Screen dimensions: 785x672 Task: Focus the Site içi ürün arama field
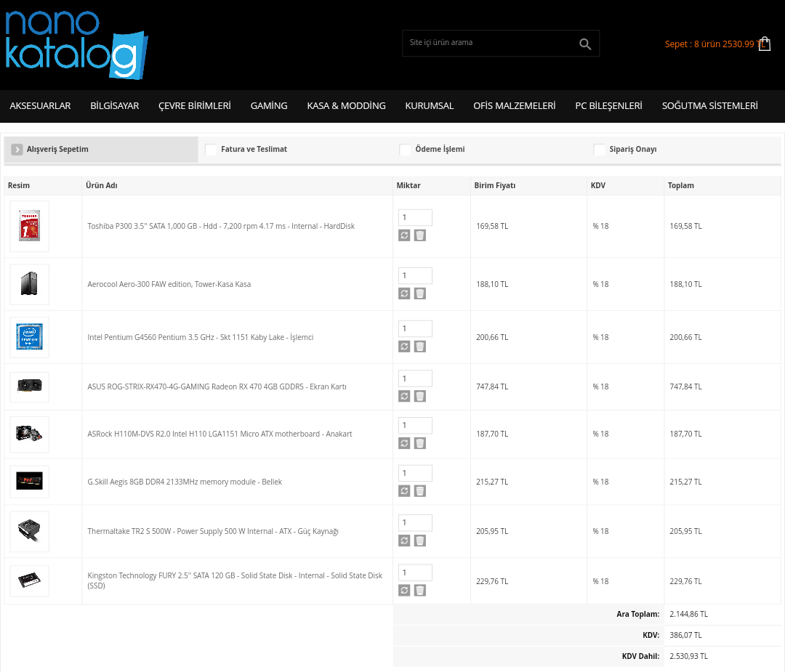point(491,43)
